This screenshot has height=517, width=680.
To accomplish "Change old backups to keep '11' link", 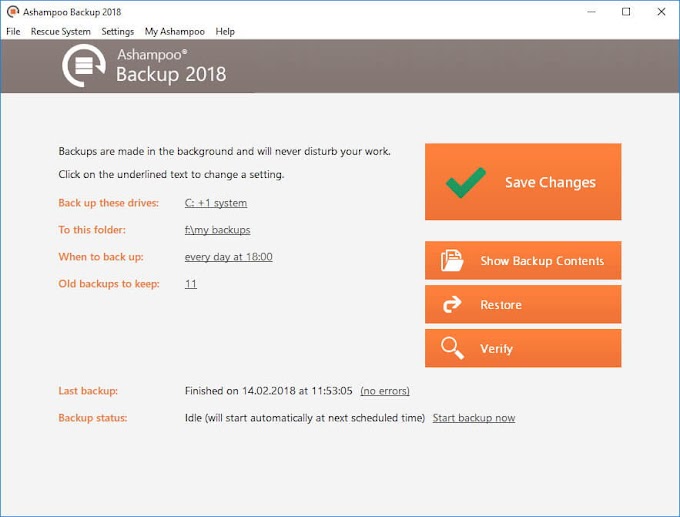I will click(x=191, y=284).
